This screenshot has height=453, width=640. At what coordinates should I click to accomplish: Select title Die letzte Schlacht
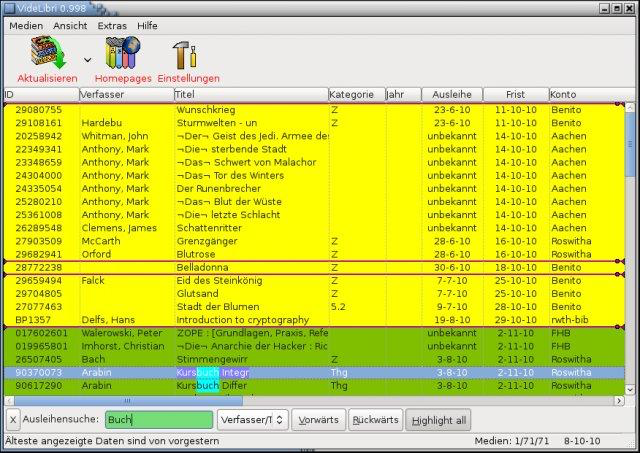tap(228, 215)
